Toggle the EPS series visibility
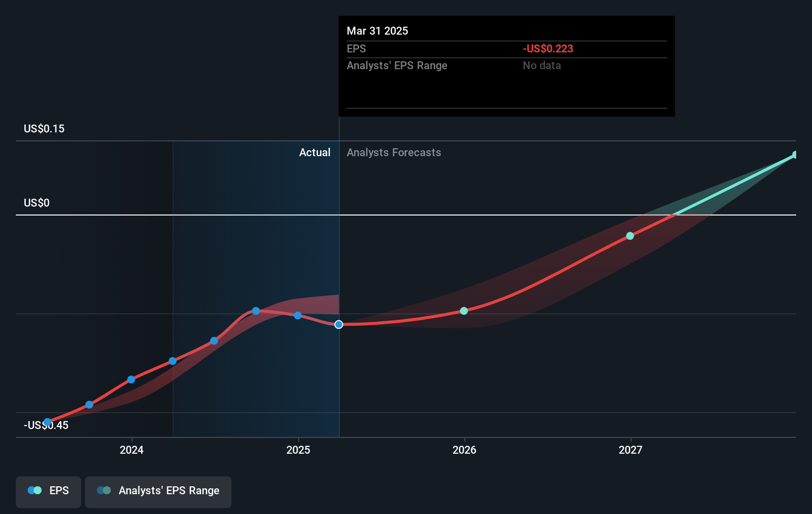 [x=48, y=491]
